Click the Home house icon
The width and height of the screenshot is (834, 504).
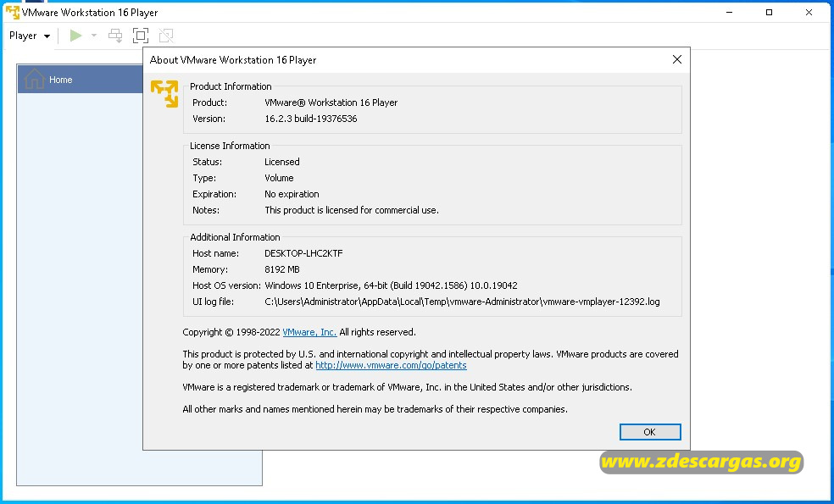[34, 80]
